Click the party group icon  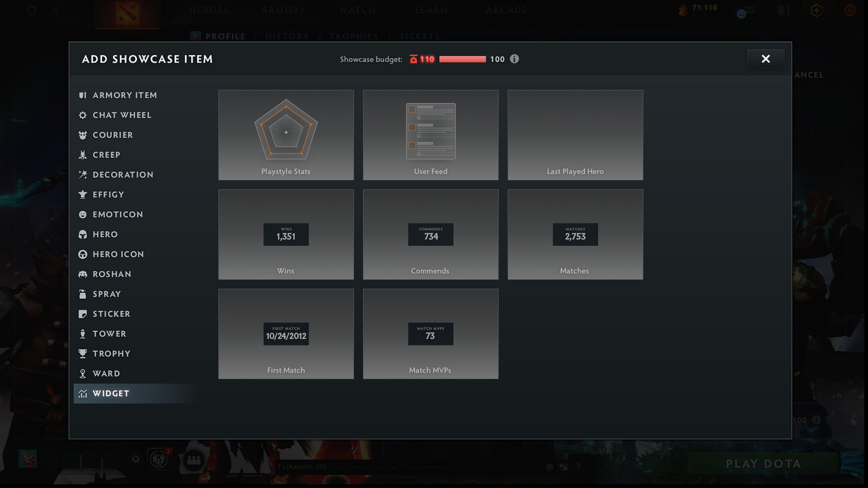click(x=193, y=460)
